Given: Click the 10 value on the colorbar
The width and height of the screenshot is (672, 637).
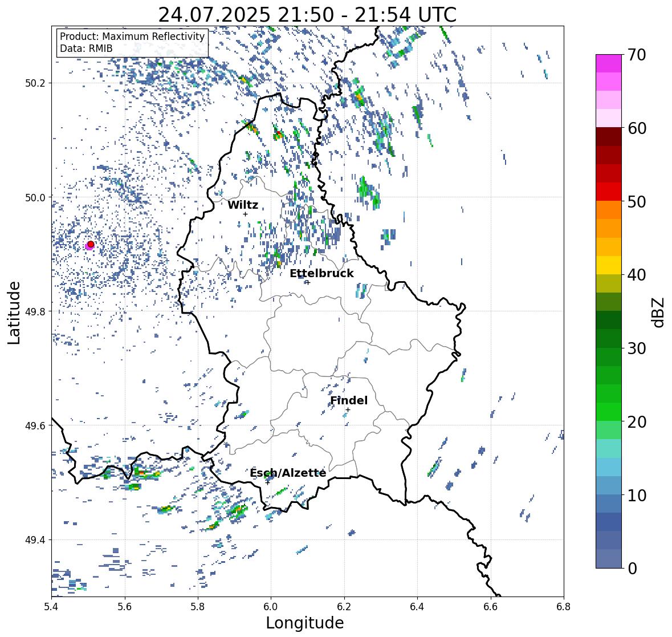Looking at the screenshot, I should point(637,495).
